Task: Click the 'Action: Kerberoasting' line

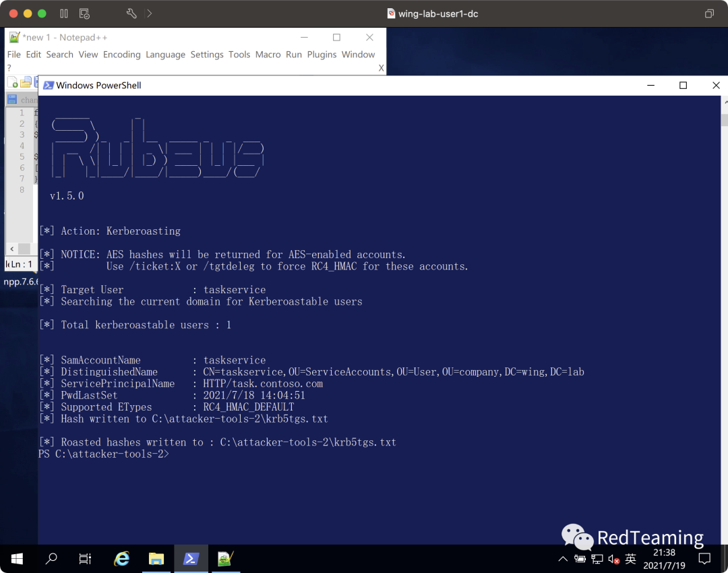Action: [110, 231]
